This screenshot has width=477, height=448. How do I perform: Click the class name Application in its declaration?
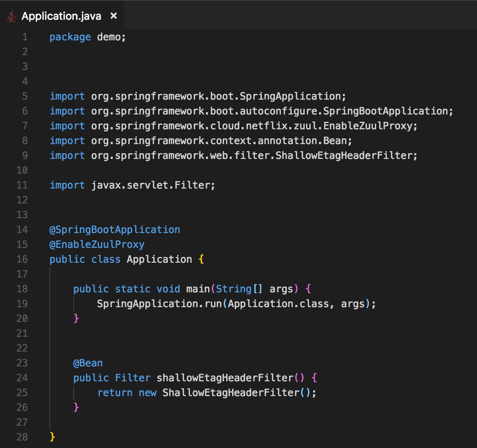159,259
